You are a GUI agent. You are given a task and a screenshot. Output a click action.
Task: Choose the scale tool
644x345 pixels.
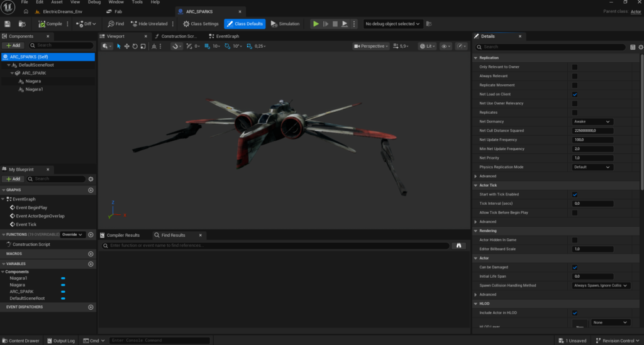coord(143,47)
